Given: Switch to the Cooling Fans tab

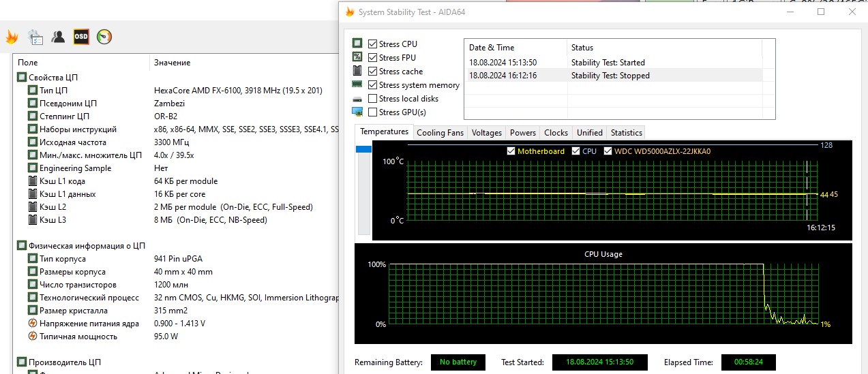Looking at the screenshot, I should (440, 133).
